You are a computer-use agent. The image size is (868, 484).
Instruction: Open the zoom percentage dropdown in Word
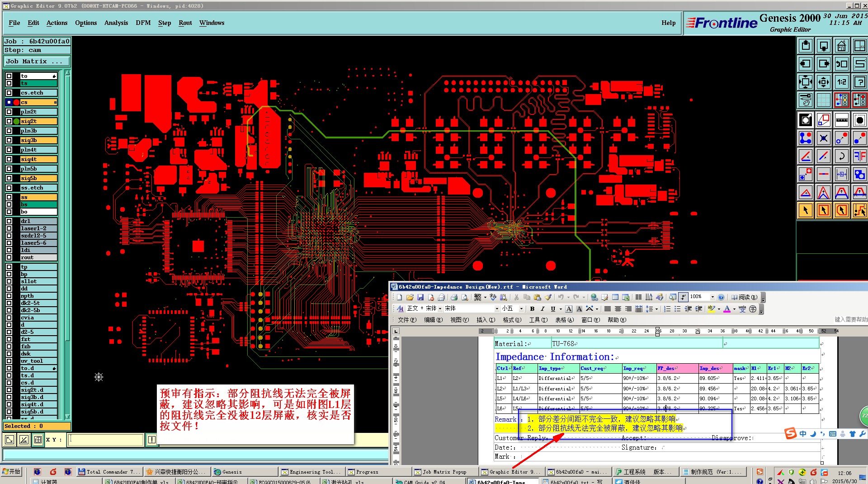(x=712, y=297)
